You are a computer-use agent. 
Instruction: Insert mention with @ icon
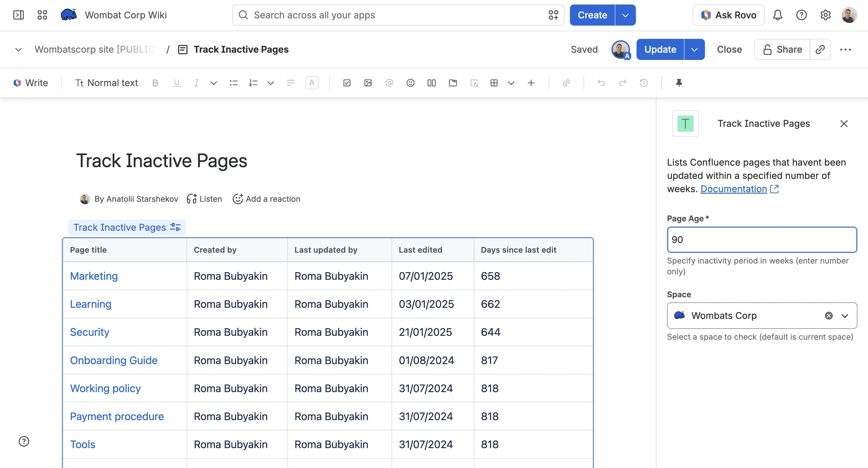coord(389,83)
